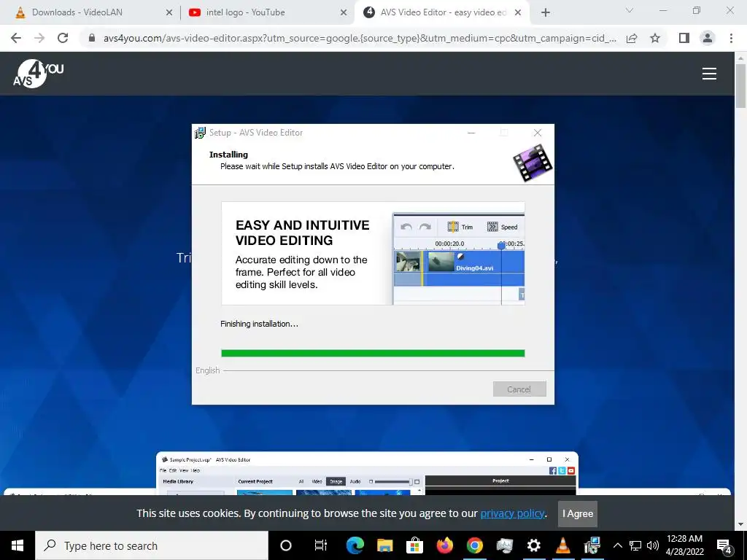
Task: Open VLC cone icon on taskbar
Action: [563, 545]
